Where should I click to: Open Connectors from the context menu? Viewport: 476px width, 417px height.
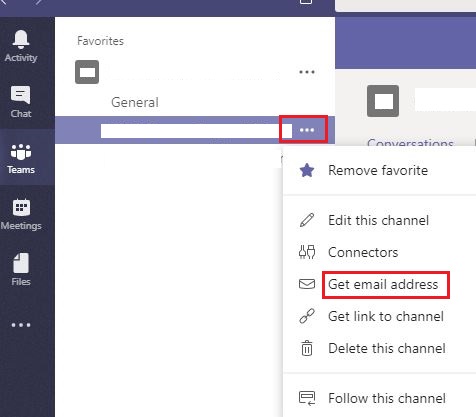click(x=363, y=252)
